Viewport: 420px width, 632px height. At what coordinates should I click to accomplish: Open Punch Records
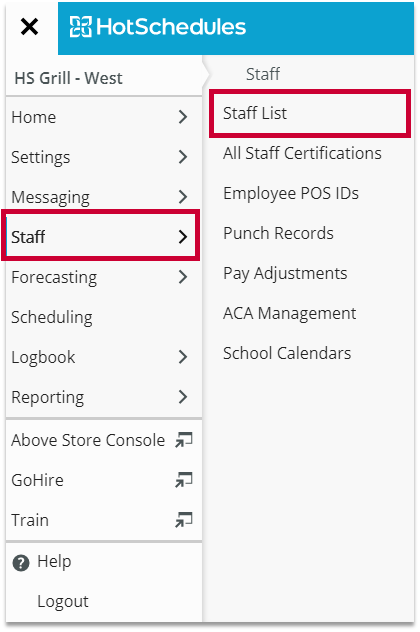[279, 233]
